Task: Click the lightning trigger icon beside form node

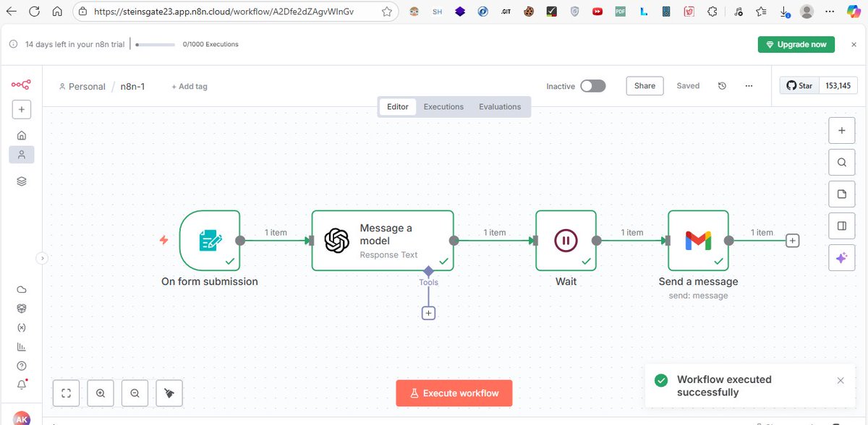Action: point(163,240)
